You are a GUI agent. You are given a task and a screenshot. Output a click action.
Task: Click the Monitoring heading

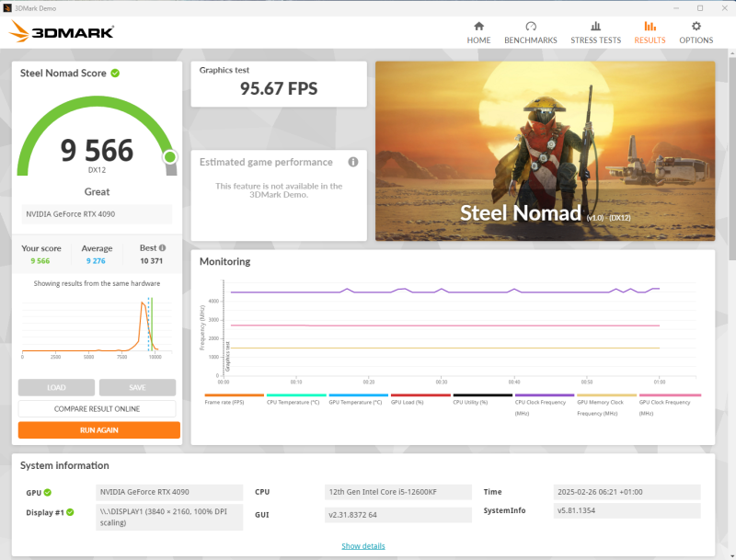click(224, 261)
